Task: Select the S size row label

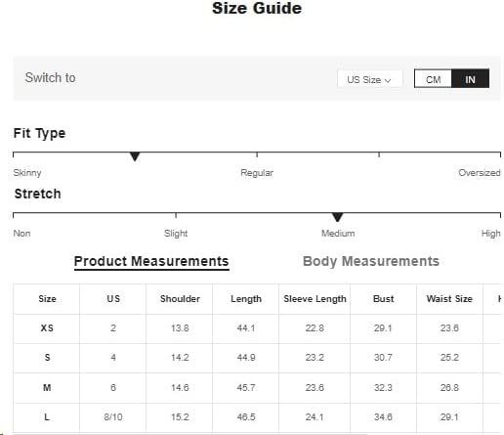Action: [x=47, y=358]
